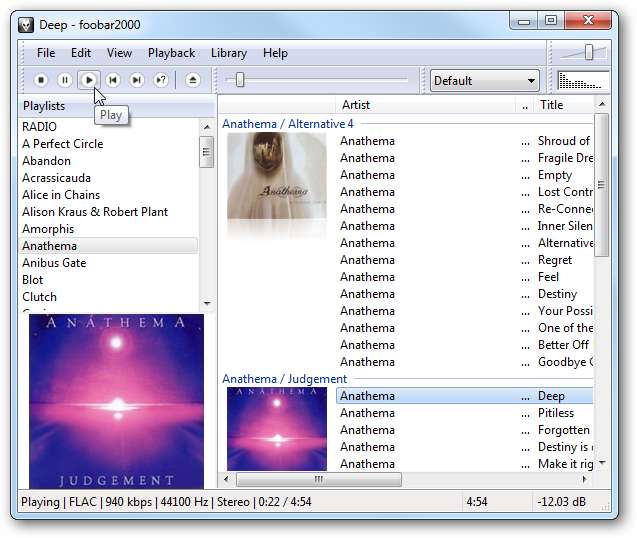Click the Stop playback button
637x538 pixels.
41,80
